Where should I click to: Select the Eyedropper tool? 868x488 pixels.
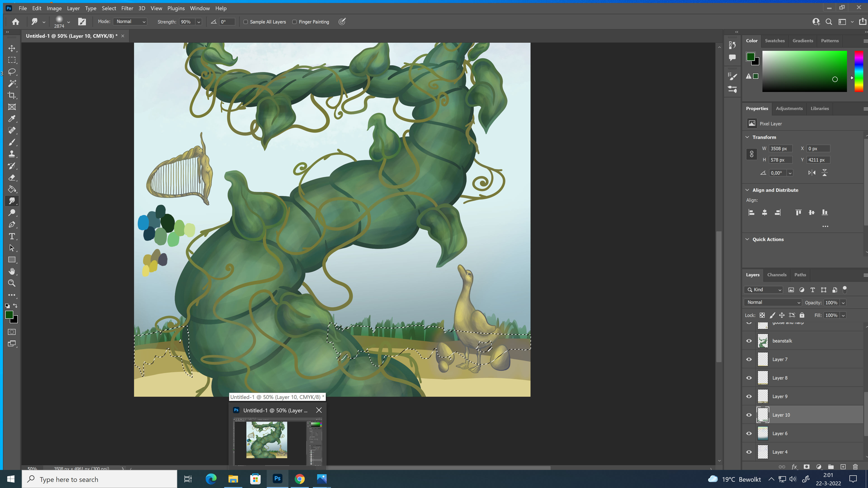click(12, 119)
